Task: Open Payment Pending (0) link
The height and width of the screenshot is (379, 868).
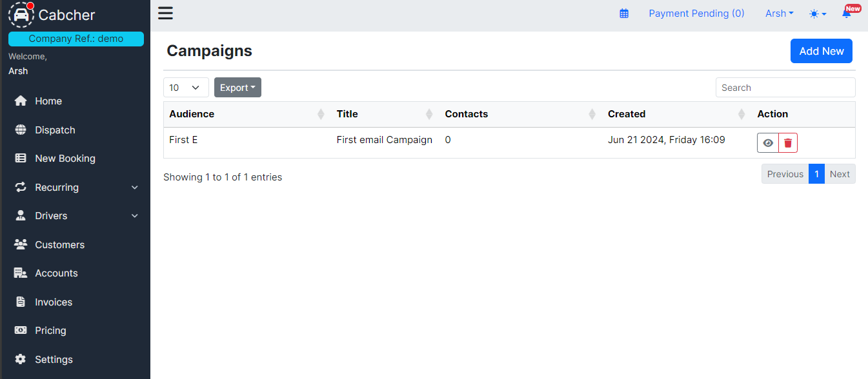Action: [x=696, y=14]
